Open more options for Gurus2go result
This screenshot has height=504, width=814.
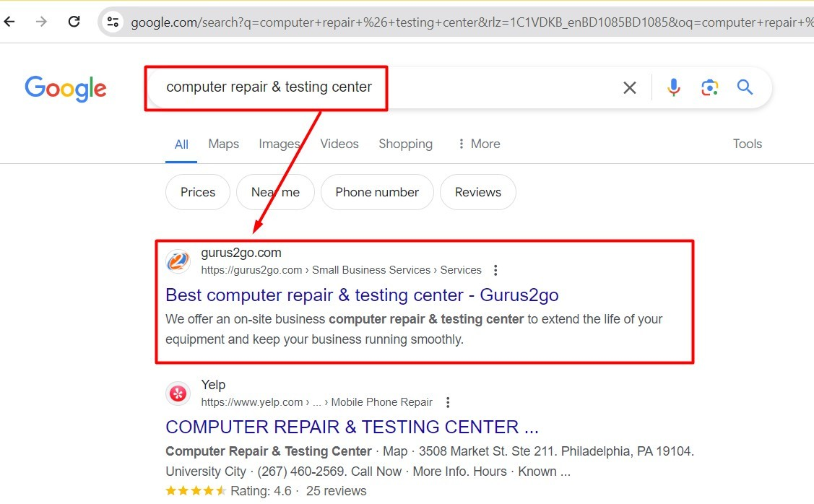[495, 270]
